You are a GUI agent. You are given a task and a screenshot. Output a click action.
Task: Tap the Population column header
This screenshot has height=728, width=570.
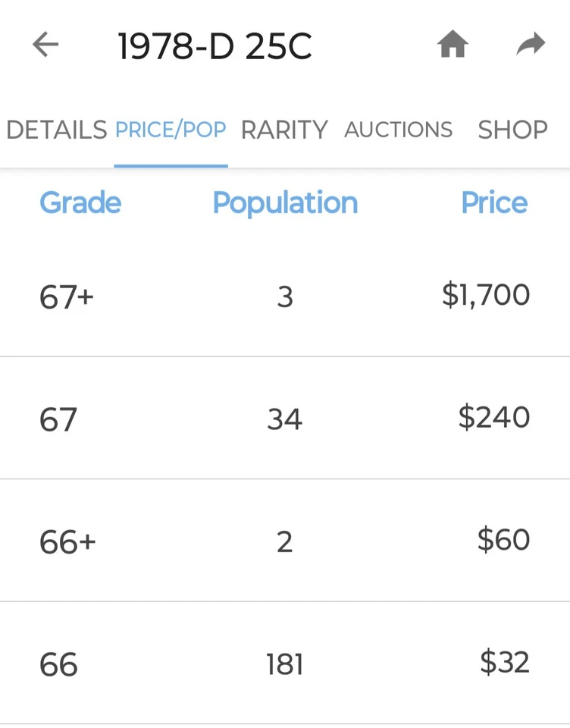tap(285, 203)
